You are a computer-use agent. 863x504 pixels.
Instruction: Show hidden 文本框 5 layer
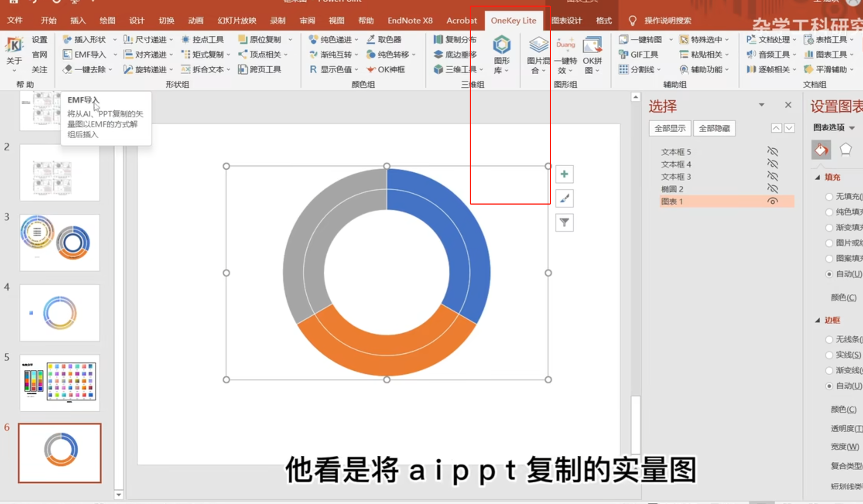pyautogui.click(x=772, y=152)
